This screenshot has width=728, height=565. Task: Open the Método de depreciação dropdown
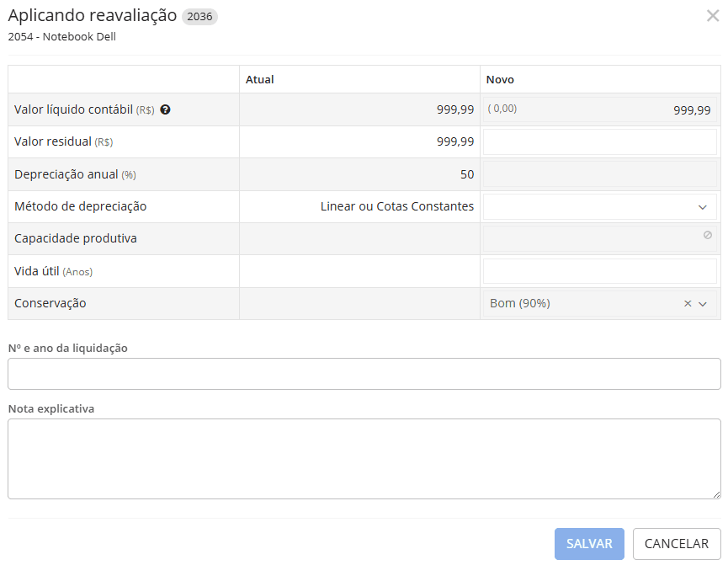[599, 207]
